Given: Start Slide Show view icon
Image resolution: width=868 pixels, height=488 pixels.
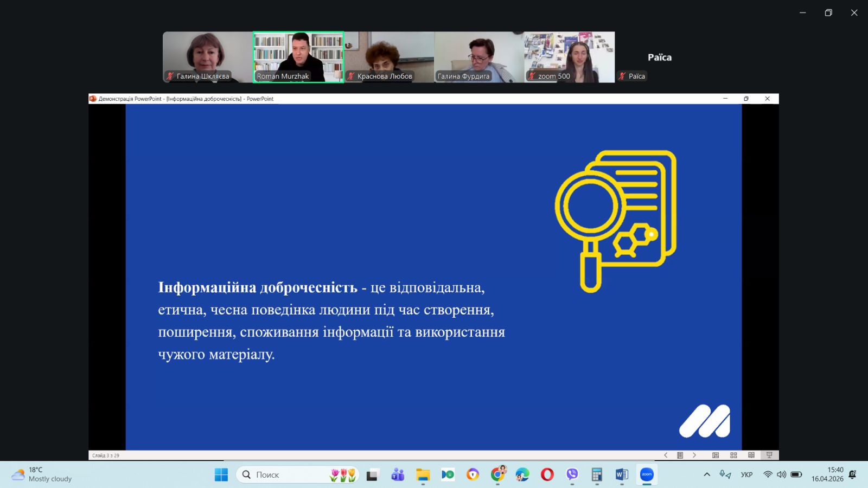Looking at the screenshot, I should pyautogui.click(x=769, y=455).
